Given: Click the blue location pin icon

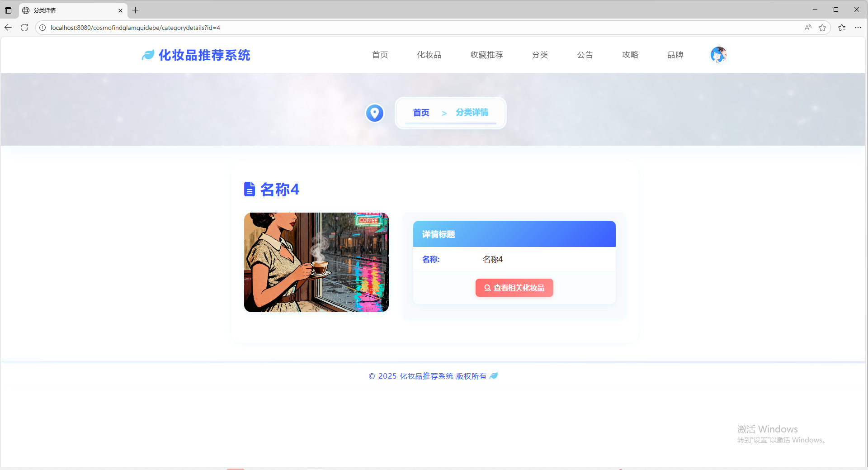Looking at the screenshot, I should pos(375,113).
